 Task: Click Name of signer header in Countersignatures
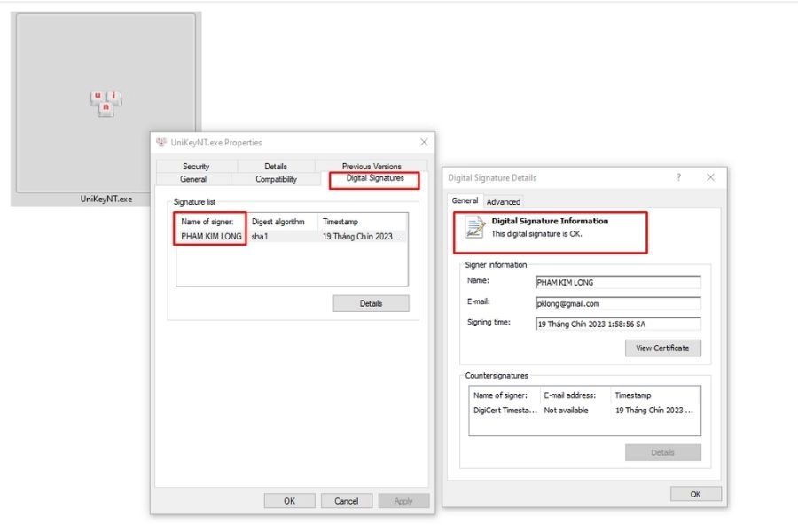pos(500,395)
